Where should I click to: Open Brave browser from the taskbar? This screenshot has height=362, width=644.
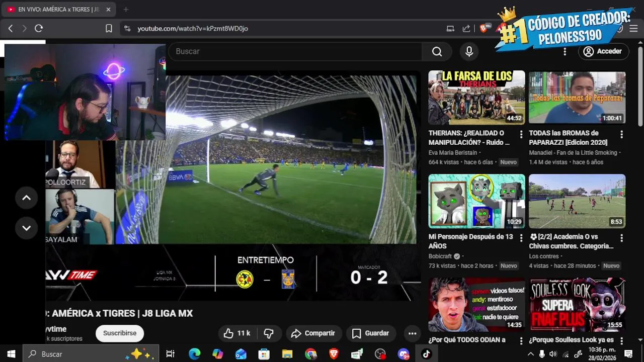(334, 354)
